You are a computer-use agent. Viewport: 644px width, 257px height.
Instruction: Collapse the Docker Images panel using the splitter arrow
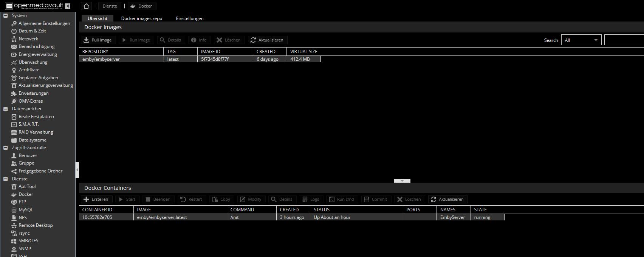coord(402,181)
